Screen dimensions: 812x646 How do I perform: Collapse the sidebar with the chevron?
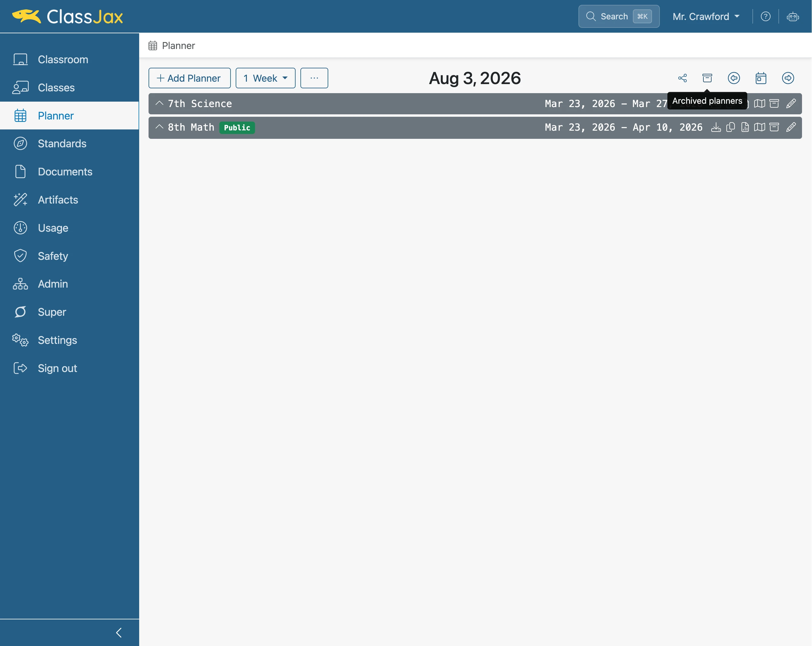(119, 632)
